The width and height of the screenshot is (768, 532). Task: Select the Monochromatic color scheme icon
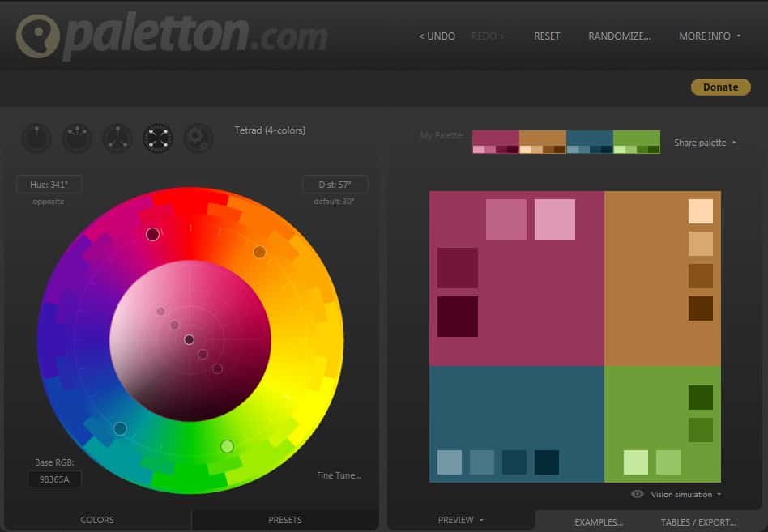pos(36,138)
